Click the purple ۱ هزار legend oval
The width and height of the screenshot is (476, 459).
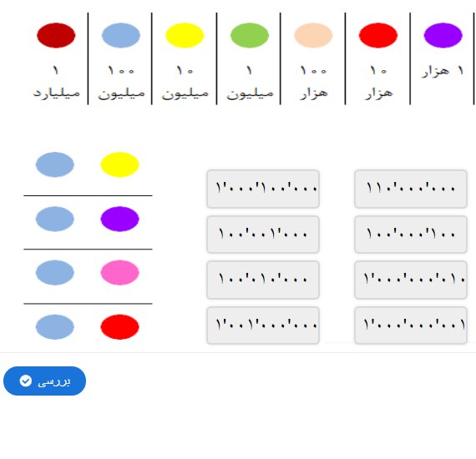pyautogui.click(x=443, y=35)
